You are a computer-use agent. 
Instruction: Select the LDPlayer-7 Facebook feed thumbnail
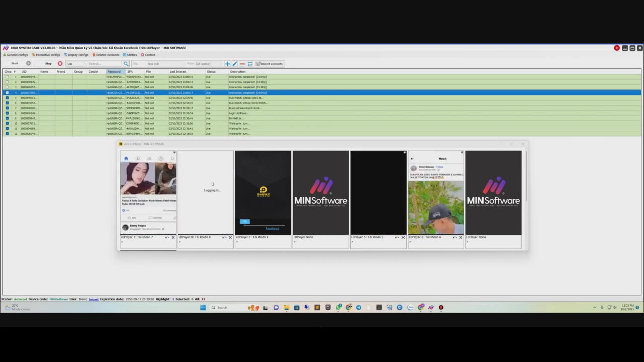pyautogui.click(x=148, y=193)
